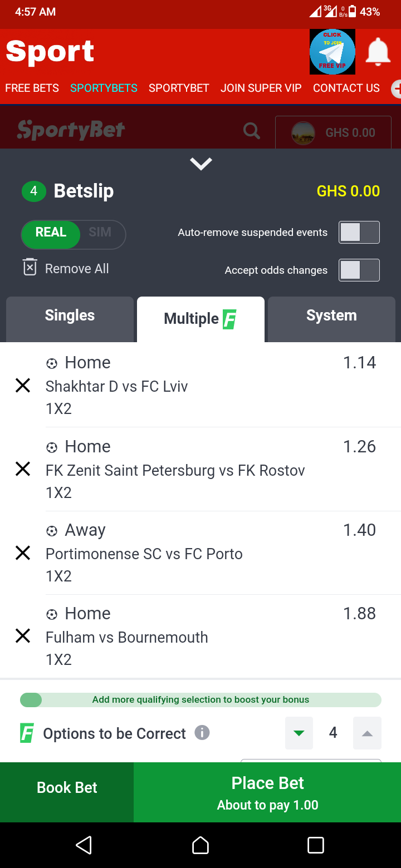Image resolution: width=401 pixels, height=868 pixels.
Task: Tap the search magnifier icon
Action: [252, 131]
